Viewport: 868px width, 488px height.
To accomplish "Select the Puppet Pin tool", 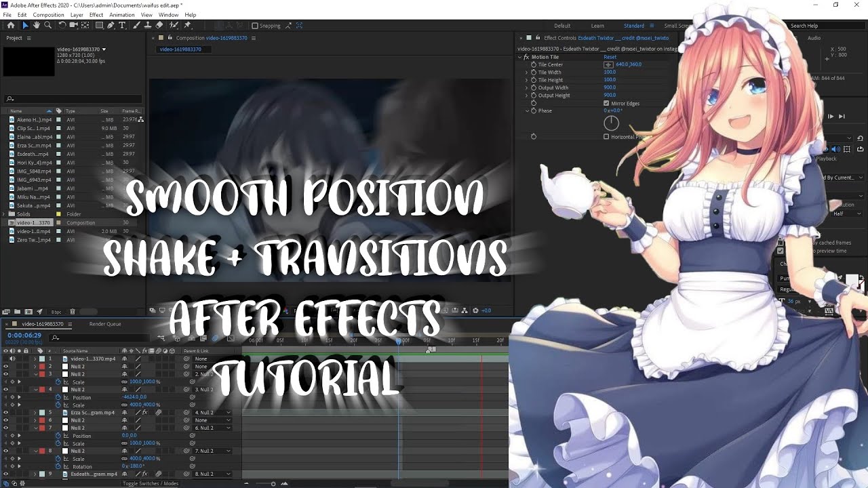I will pyautogui.click(x=187, y=25).
